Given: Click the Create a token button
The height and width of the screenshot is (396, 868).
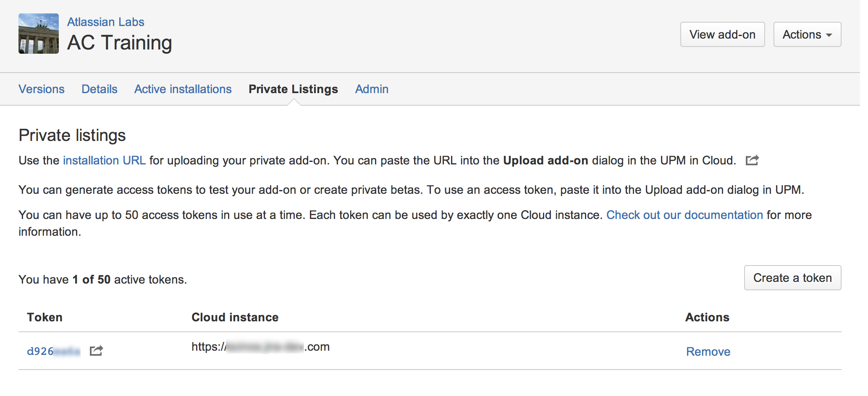Looking at the screenshot, I should tap(792, 278).
